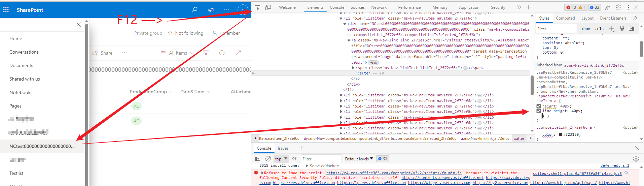Screen dimensions: 644x186
Task: Add a new DevTools tool tab with plus
Action: pos(529,7)
